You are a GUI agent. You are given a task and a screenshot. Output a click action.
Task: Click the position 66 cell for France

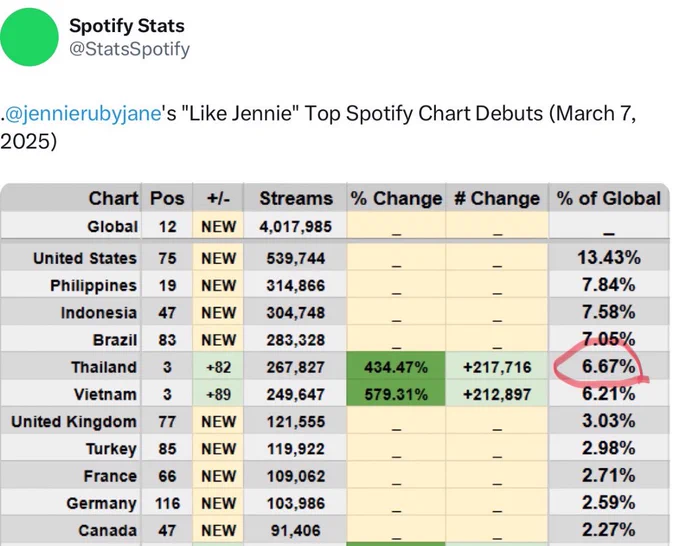(x=167, y=476)
